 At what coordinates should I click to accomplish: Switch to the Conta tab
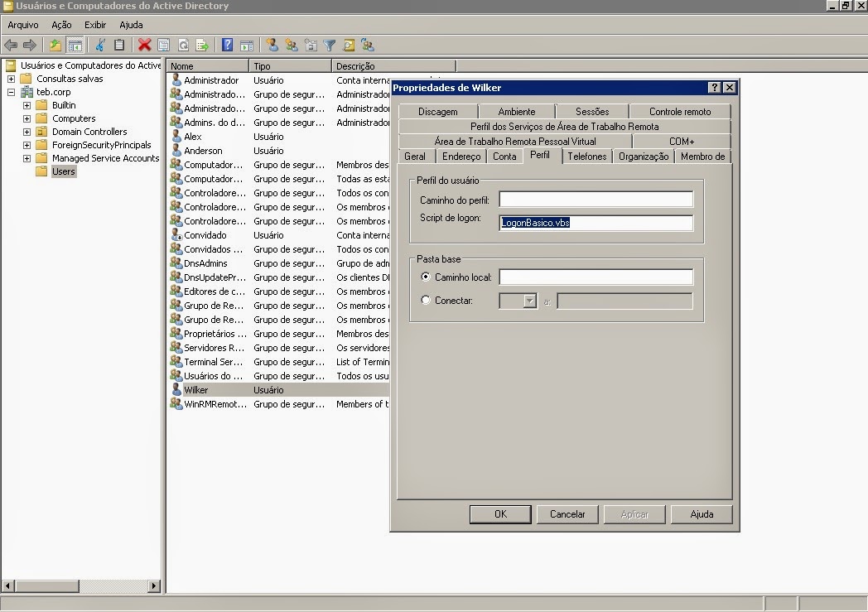[504, 156]
